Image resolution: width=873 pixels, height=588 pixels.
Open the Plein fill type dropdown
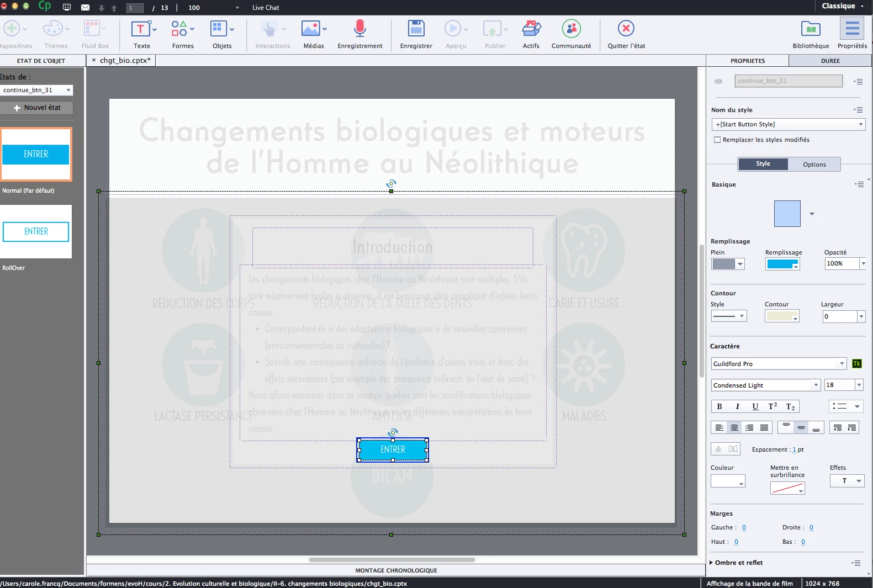728,264
